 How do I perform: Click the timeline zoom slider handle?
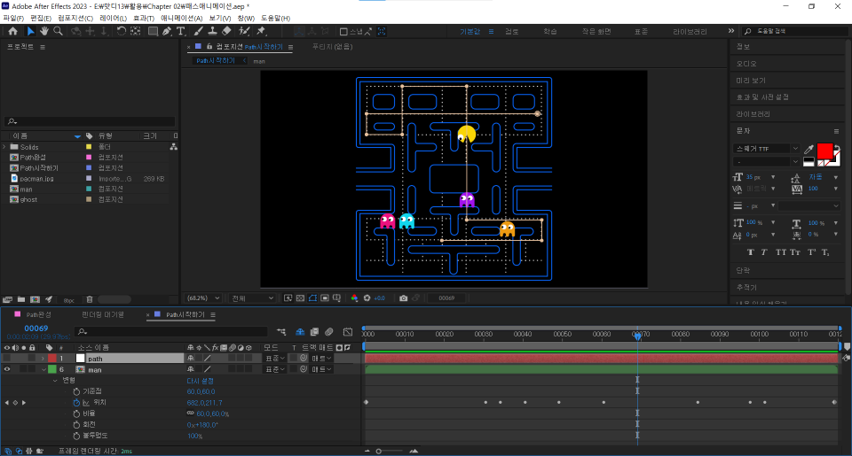[379, 451]
